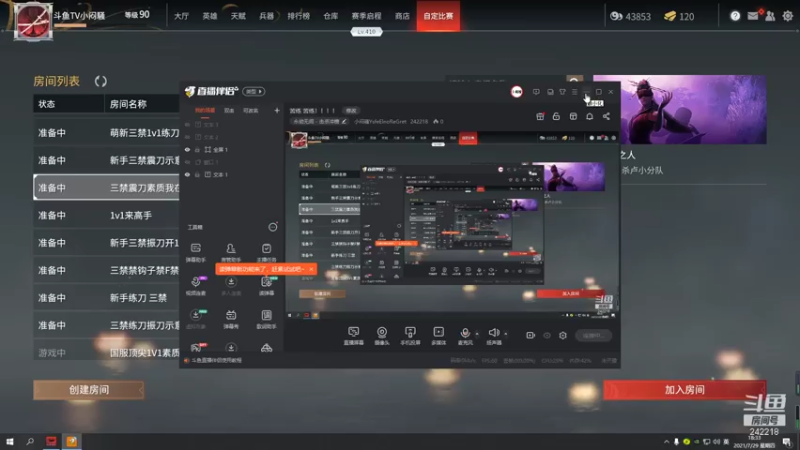The height and width of the screenshot is (450, 800).
Task: Toggle the lock on the 文本 1 source
Action: [x=197, y=174]
